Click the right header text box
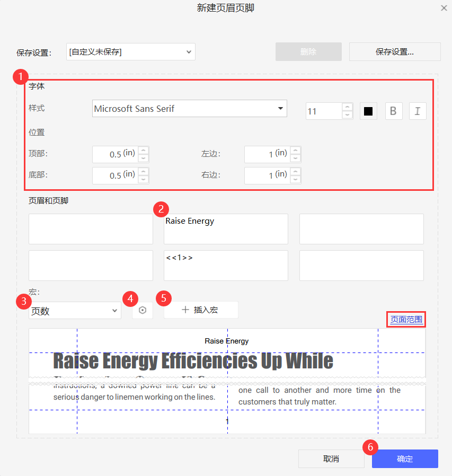 pos(361,229)
